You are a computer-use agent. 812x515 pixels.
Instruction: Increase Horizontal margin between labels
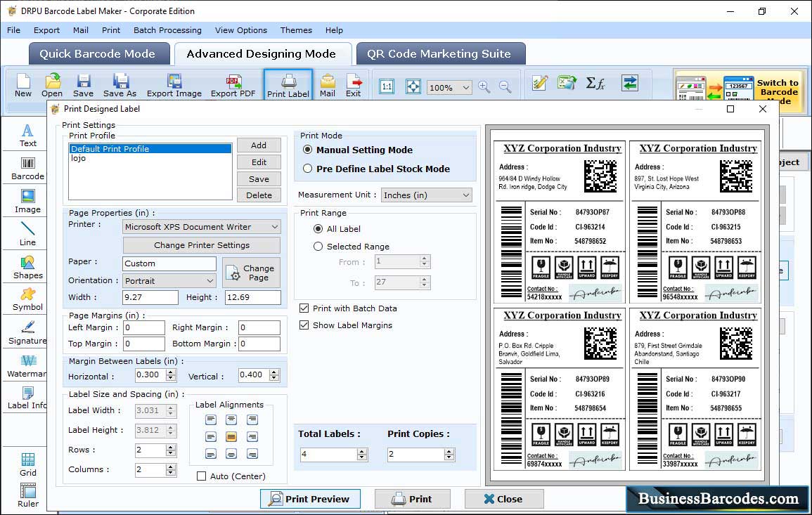[x=171, y=372]
